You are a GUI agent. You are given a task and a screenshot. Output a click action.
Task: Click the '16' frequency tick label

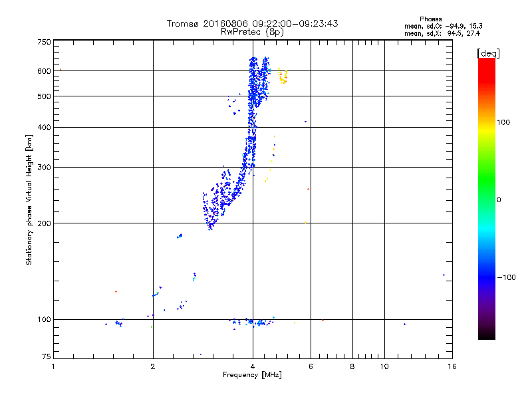tap(452, 366)
